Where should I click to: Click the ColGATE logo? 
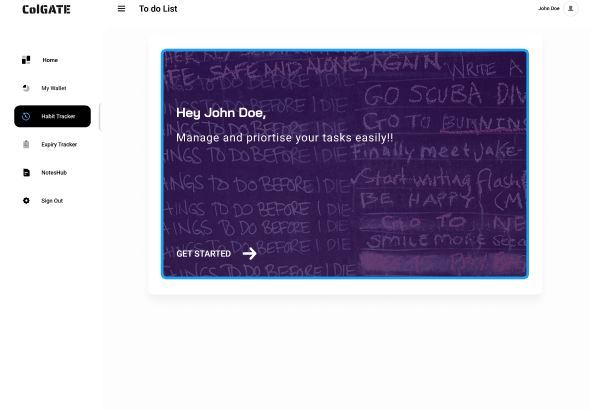tap(46, 9)
